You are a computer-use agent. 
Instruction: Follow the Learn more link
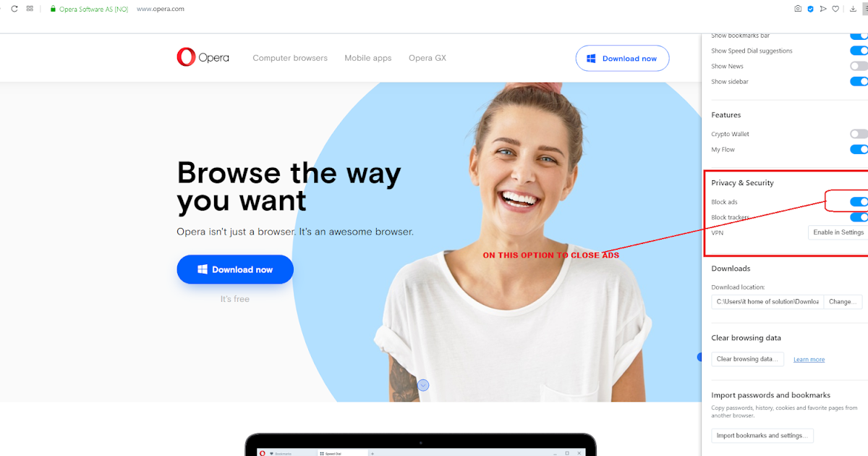pos(809,360)
